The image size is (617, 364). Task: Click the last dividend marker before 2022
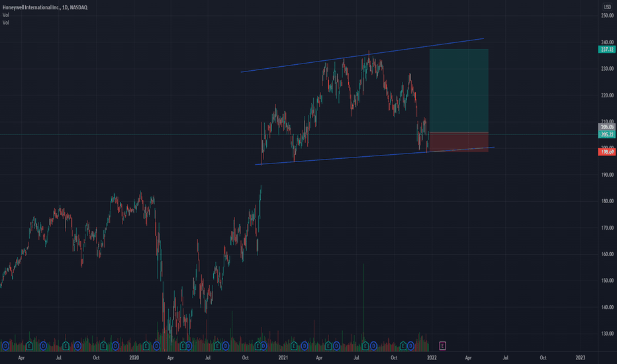click(x=410, y=346)
